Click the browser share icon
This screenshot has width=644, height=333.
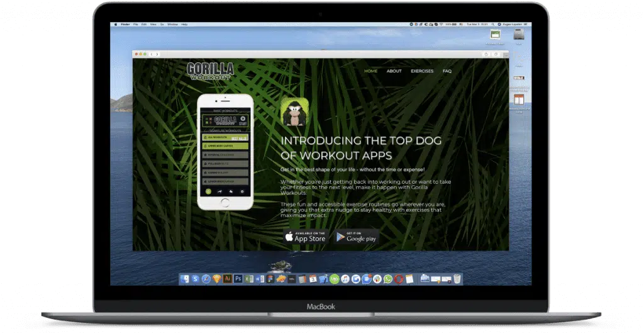point(486,54)
